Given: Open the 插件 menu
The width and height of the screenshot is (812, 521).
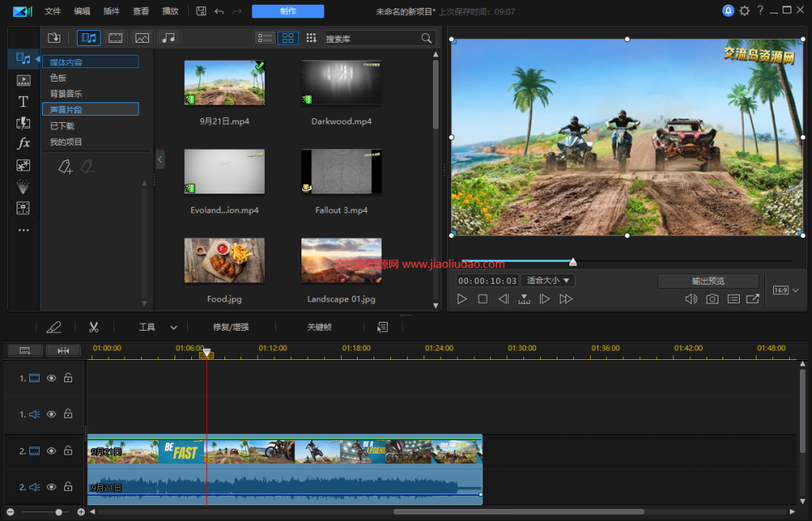Looking at the screenshot, I should point(111,11).
